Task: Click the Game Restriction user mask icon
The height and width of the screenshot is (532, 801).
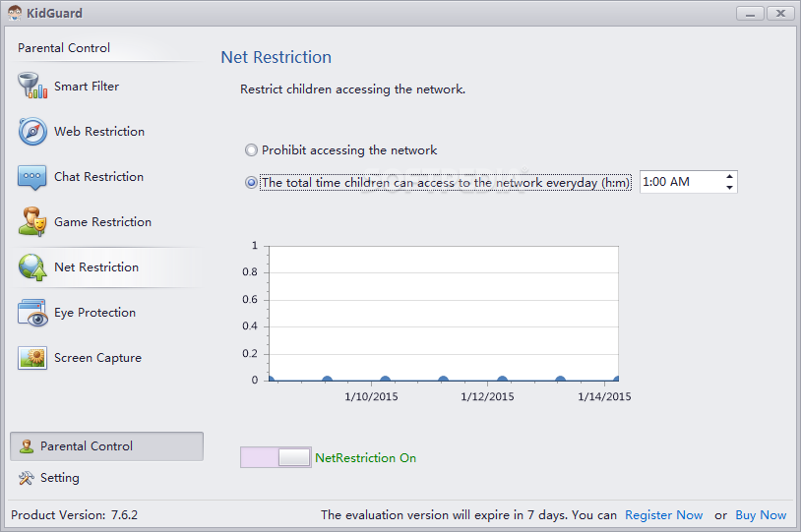Action: [32, 221]
